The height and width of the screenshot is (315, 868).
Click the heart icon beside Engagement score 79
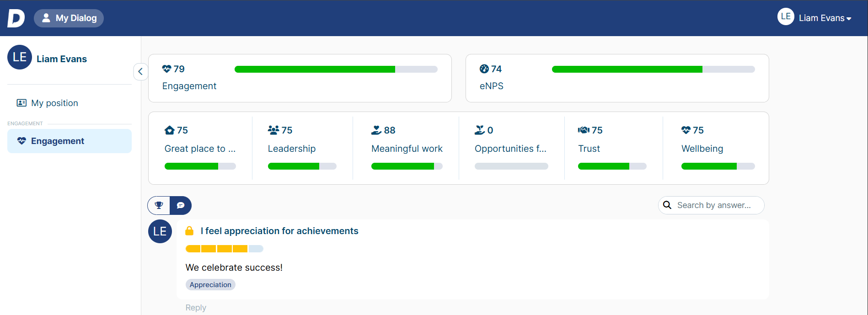tap(167, 69)
